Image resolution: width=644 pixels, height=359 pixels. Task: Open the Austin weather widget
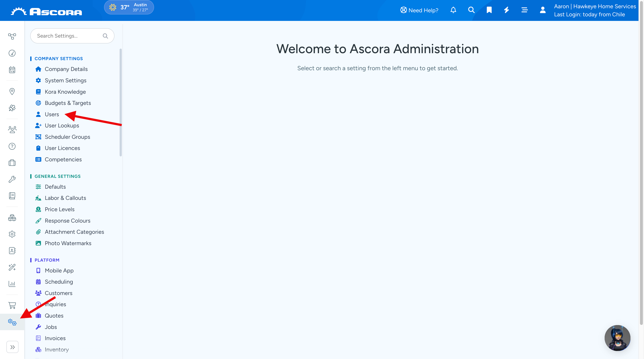[129, 7]
